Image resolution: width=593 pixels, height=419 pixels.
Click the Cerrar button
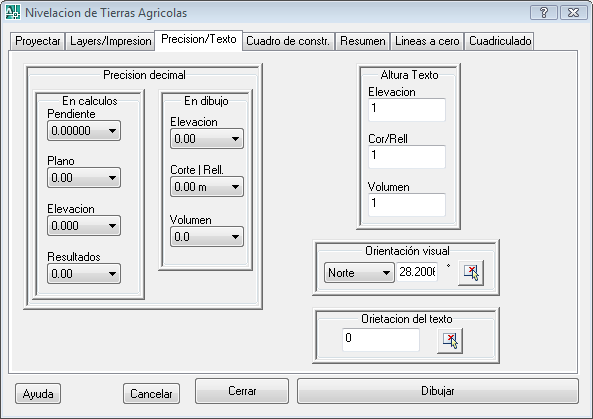pos(242,391)
